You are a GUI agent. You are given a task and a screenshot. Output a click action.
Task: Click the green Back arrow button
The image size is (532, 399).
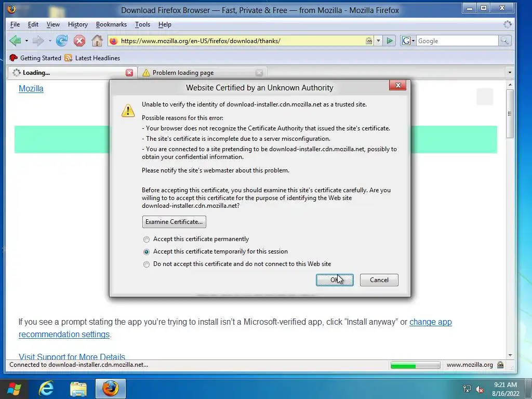(x=15, y=41)
